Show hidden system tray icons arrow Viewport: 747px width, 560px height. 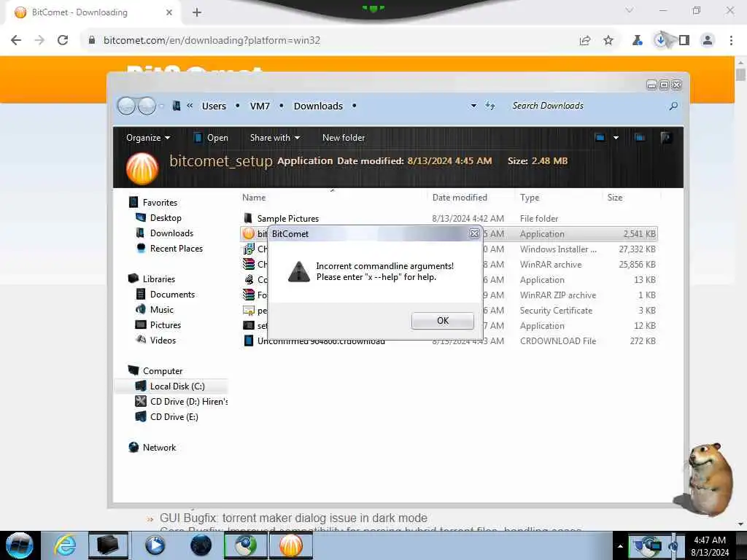(620, 546)
